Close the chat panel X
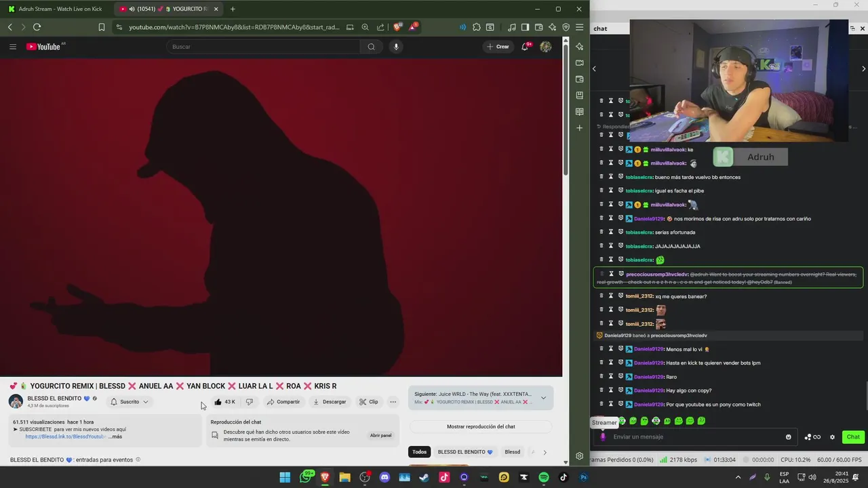The width and height of the screenshot is (868, 488). (x=863, y=28)
